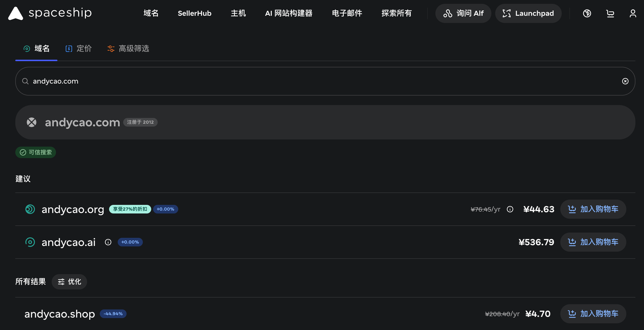
Task: Open the user account icon
Action: [633, 13]
